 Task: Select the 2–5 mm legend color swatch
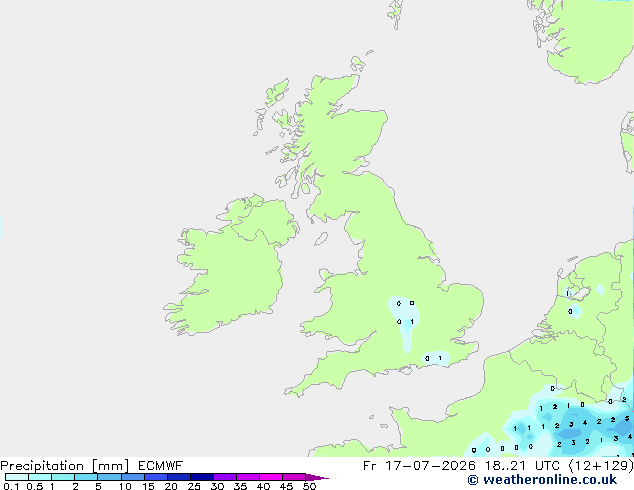tap(86, 477)
